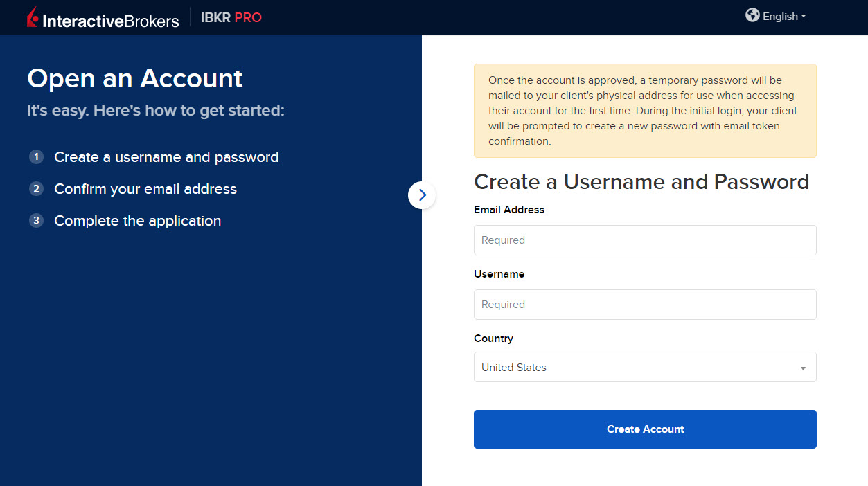Viewport: 868px width, 486px height.
Task: Select the IBKR PRO header item
Action: point(231,17)
